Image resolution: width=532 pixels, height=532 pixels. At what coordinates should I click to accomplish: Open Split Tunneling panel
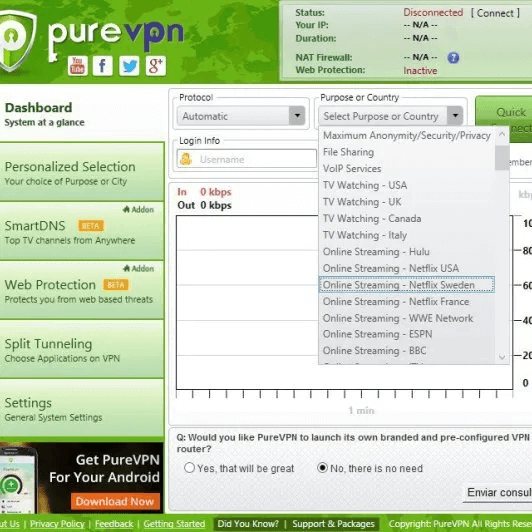(x=81, y=349)
